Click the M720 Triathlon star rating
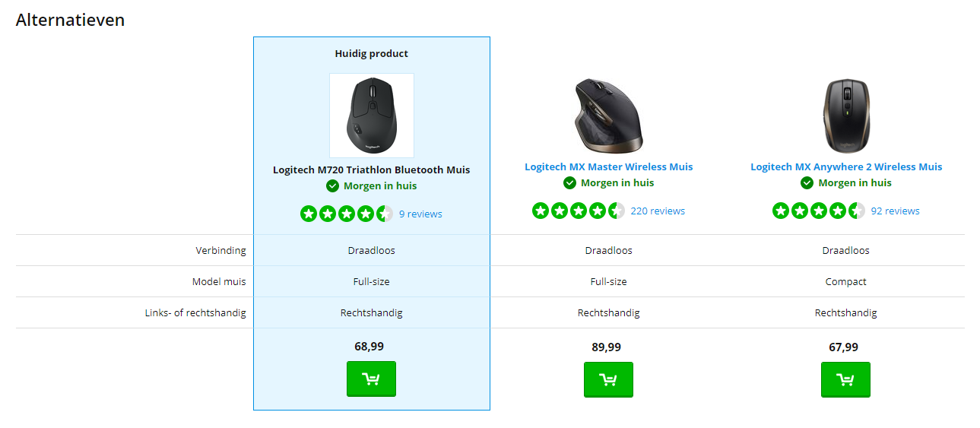This screenshot has height=428, width=980. click(347, 214)
